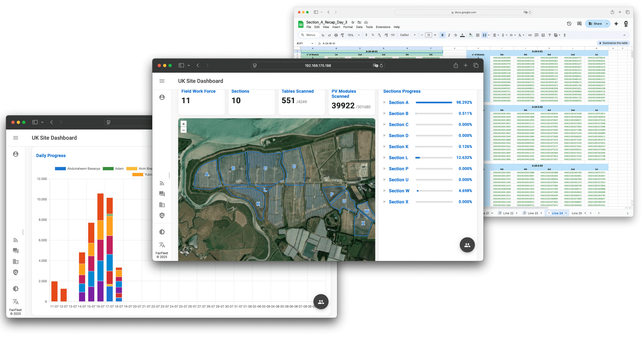Screen dimensions: 644x340
Task: Open the Extensions menu
Action: click(383, 27)
